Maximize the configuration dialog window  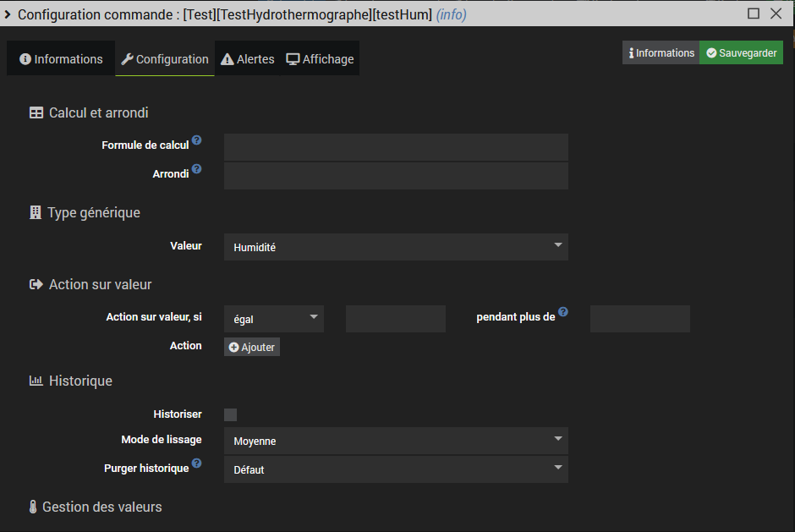pyautogui.click(x=754, y=14)
